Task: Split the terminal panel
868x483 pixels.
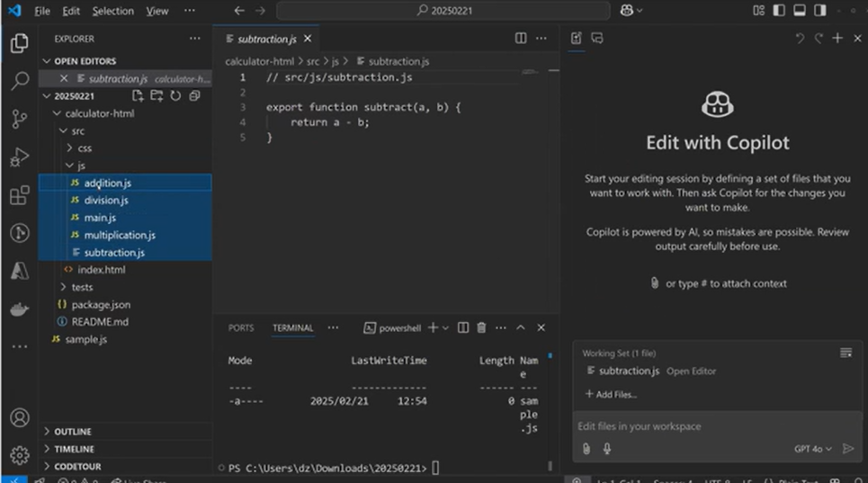Action: [463, 327]
